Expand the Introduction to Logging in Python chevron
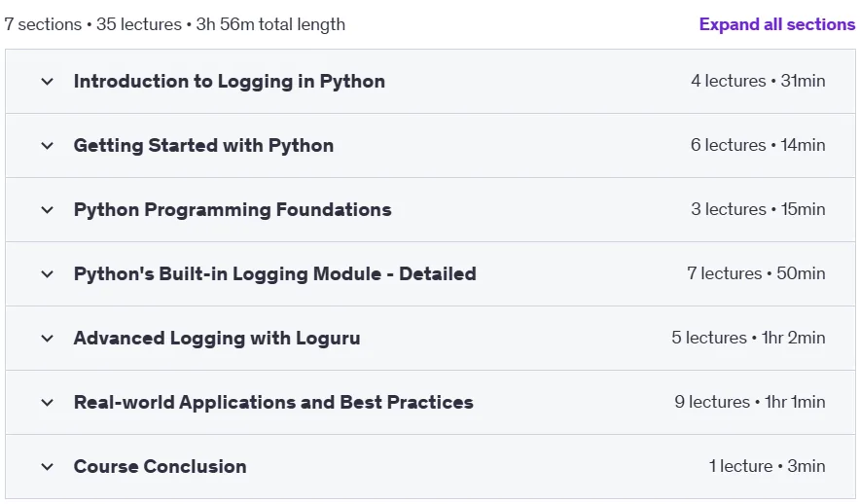Image resolution: width=860 pixels, height=504 pixels. point(47,82)
